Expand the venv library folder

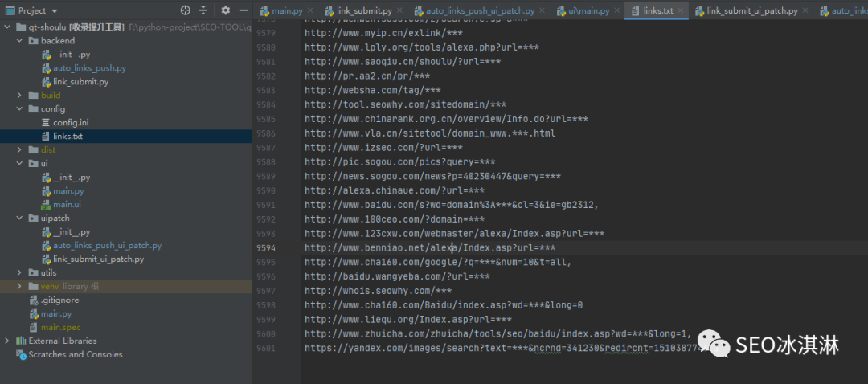(19, 286)
